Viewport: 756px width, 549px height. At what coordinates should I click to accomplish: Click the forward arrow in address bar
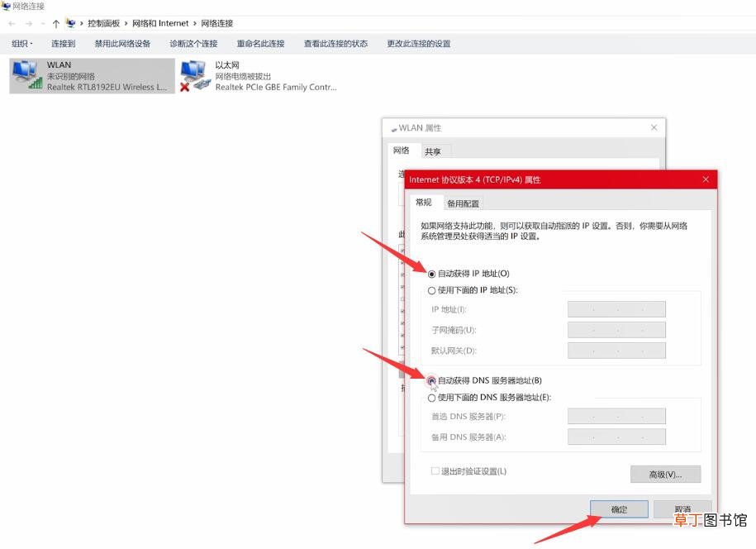(29, 24)
